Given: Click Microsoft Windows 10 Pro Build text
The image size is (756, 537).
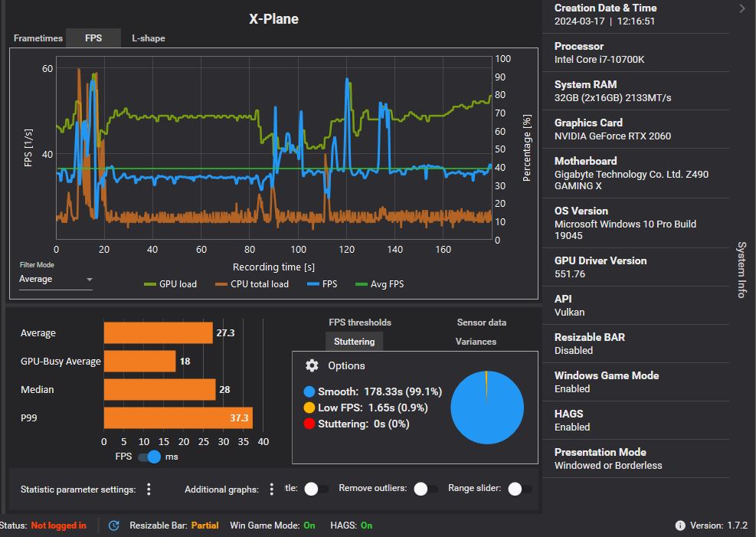Looking at the screenshot, I should [625, 230].
